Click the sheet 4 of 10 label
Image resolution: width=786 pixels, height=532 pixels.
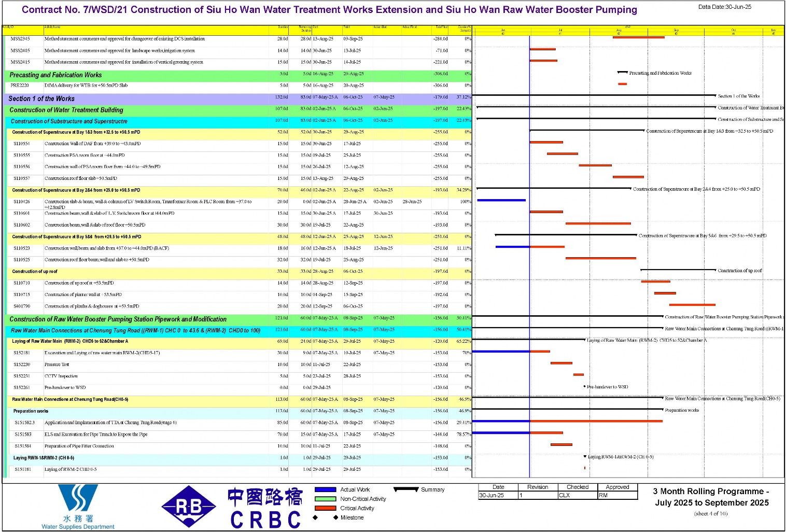click(711, 514)
